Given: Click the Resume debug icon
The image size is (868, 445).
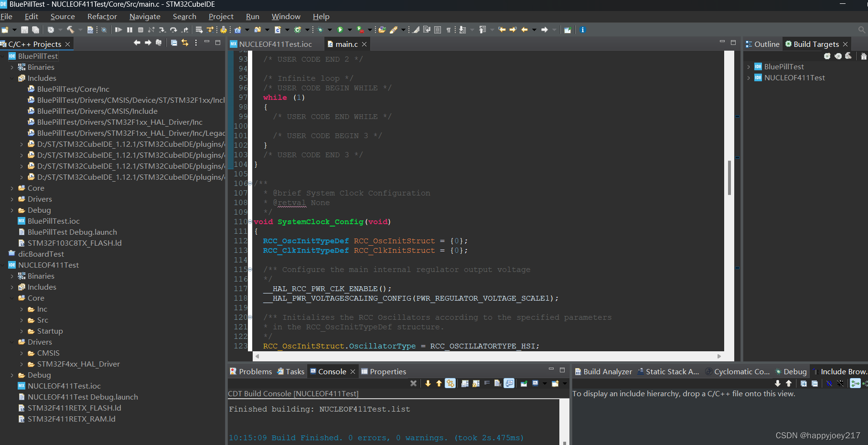Looking at the screenshot, I should click(x=118, y=30).
